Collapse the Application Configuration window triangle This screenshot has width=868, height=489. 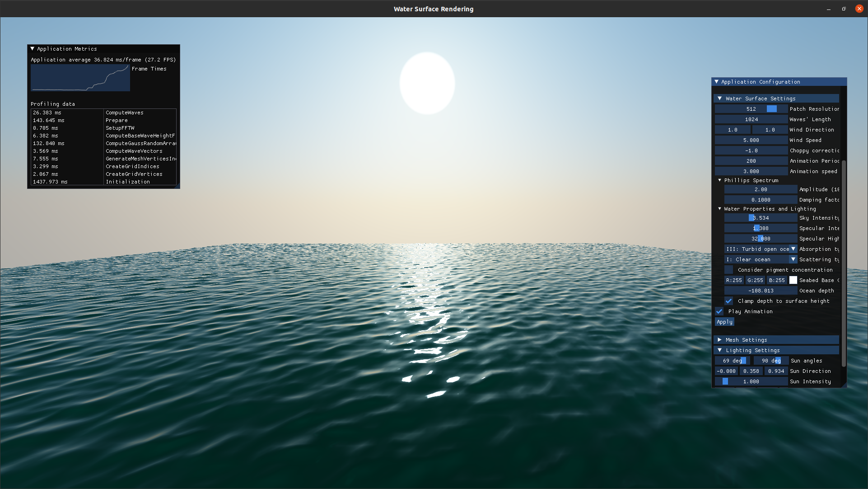[x=716, y=82]
